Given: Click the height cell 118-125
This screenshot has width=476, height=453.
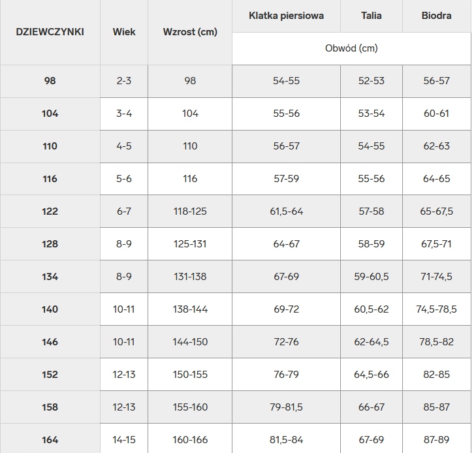Looking at the screenshot, I should (190, 211).
